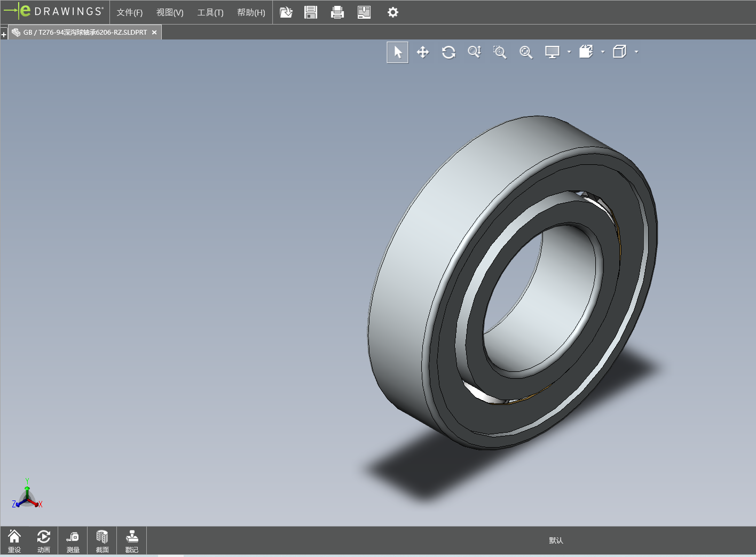
Task: Activate the Pan (move) tool
Action: pos(423,52)
